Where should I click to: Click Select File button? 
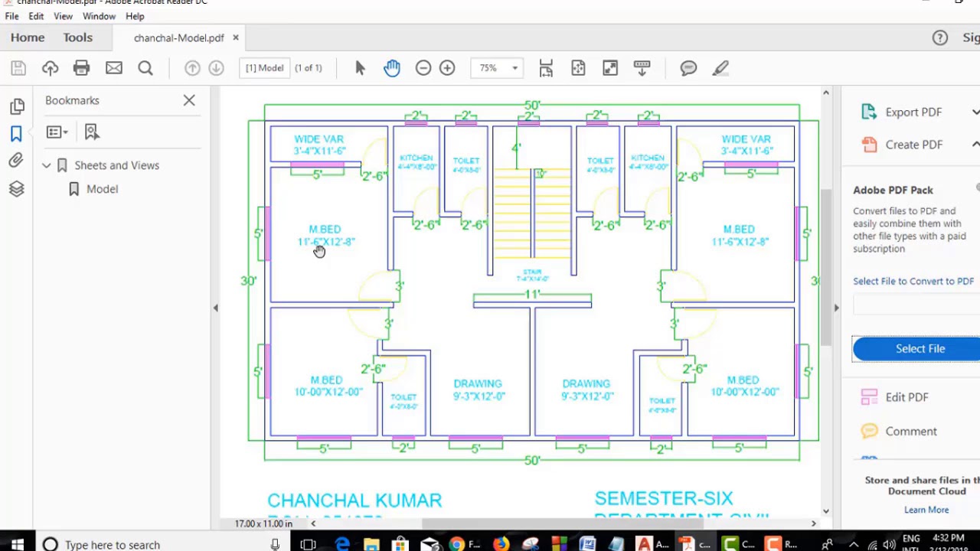tap(917, 349)
